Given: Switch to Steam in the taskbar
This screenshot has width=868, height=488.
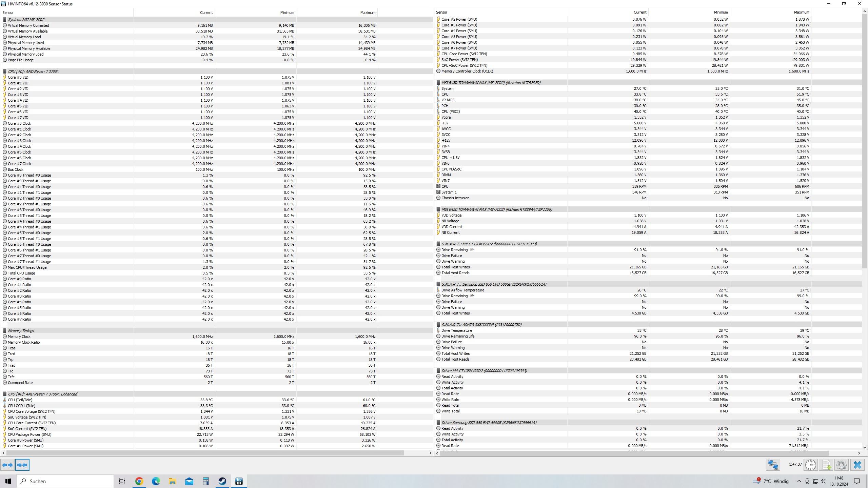Looking at the screenshot, I should (222, 481).
